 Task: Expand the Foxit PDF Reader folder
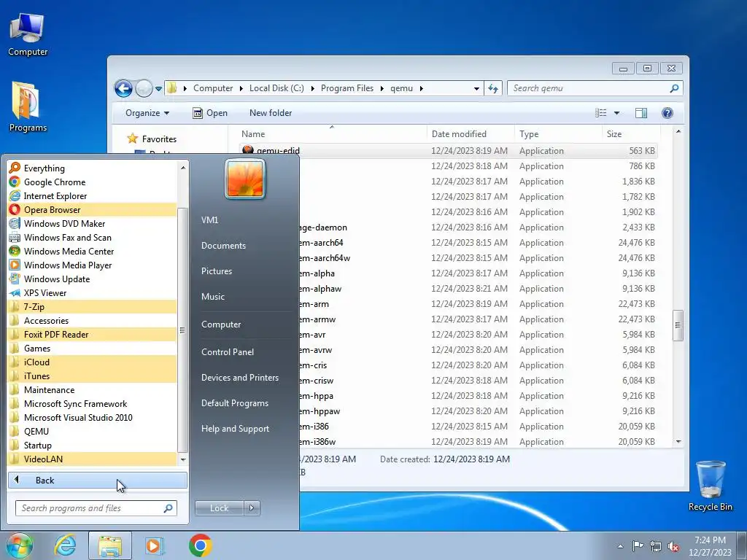[x=92, y=334]
